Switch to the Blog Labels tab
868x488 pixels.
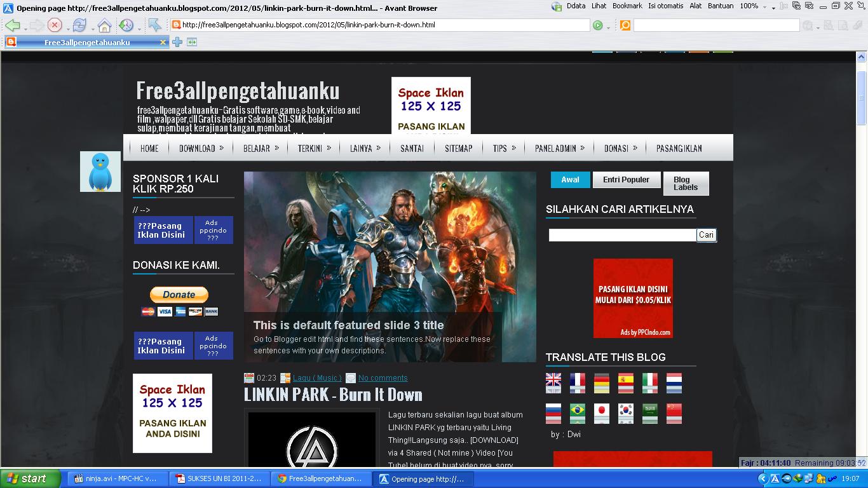686,184
